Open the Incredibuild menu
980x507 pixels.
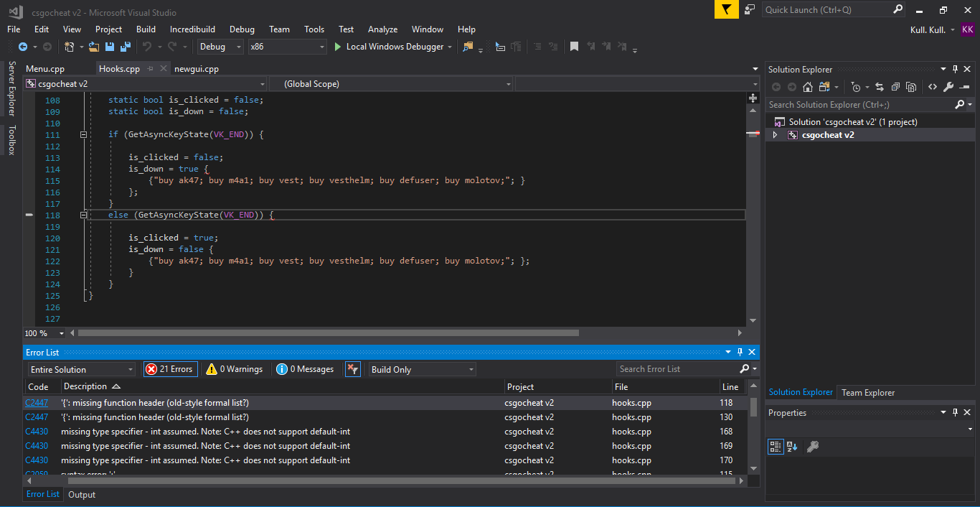point(192,29)
